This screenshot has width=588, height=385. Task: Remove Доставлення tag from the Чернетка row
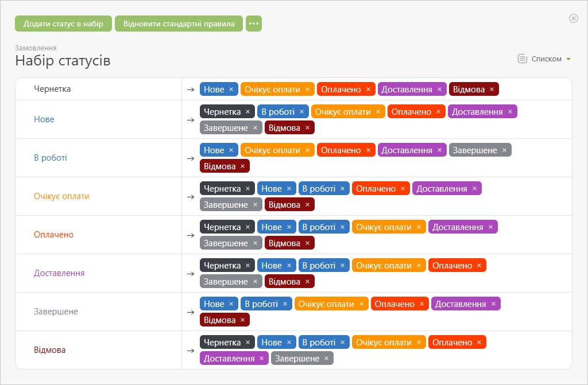click(439, 89)
